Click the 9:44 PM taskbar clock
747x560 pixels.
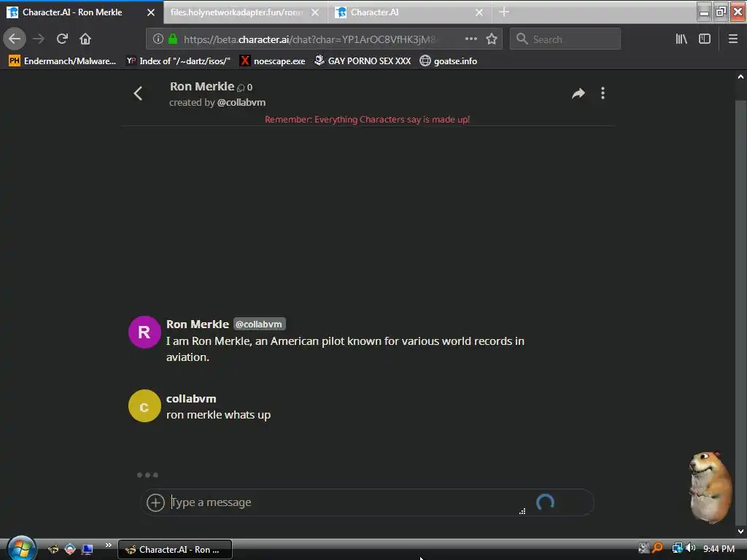click(x=719, y=548)
